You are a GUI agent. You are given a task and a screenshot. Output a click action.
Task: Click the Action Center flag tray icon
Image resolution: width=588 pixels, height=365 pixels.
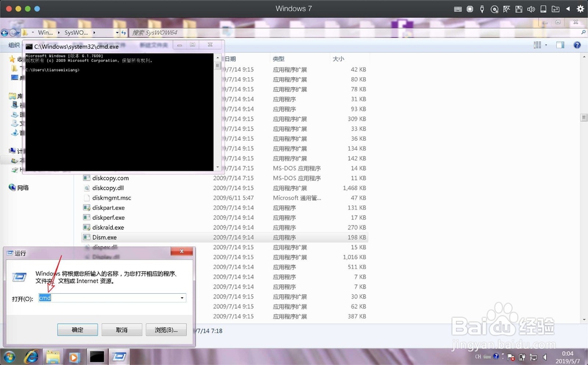click(x=510, y=357)
